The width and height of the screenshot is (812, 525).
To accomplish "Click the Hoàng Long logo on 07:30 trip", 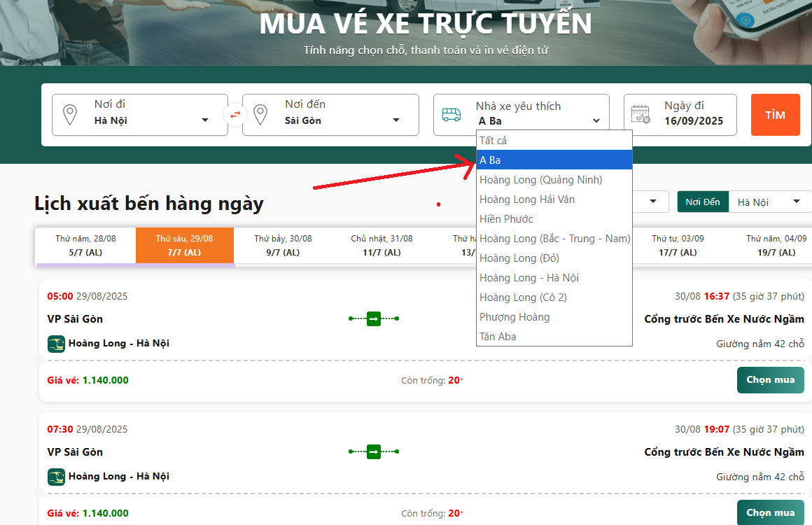I will 56,477.
